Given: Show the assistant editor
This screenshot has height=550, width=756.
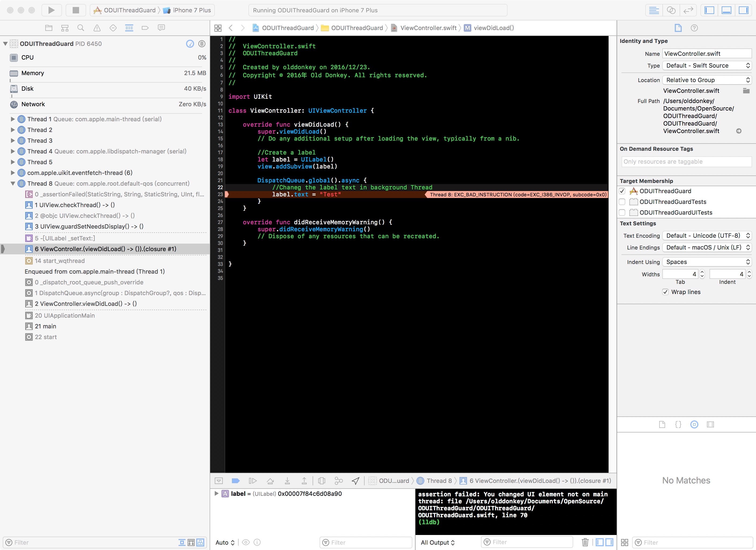Looking at the screenshot, I should pos(671,10).
